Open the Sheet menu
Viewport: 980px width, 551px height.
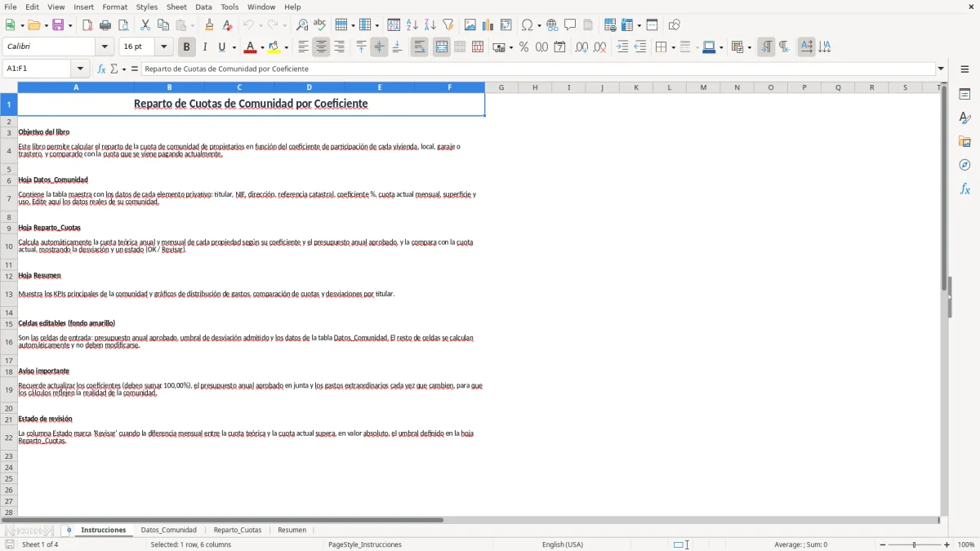tap(176, 7)
